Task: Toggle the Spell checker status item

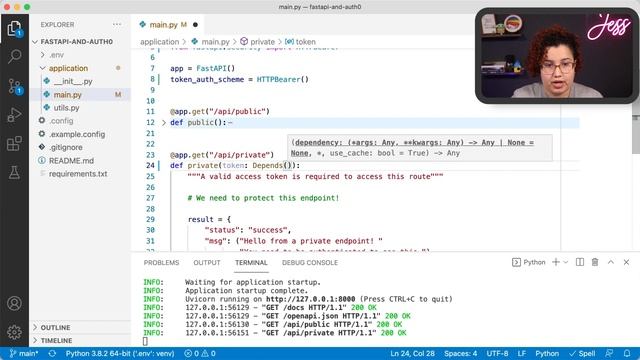Action: click(582, 353)
